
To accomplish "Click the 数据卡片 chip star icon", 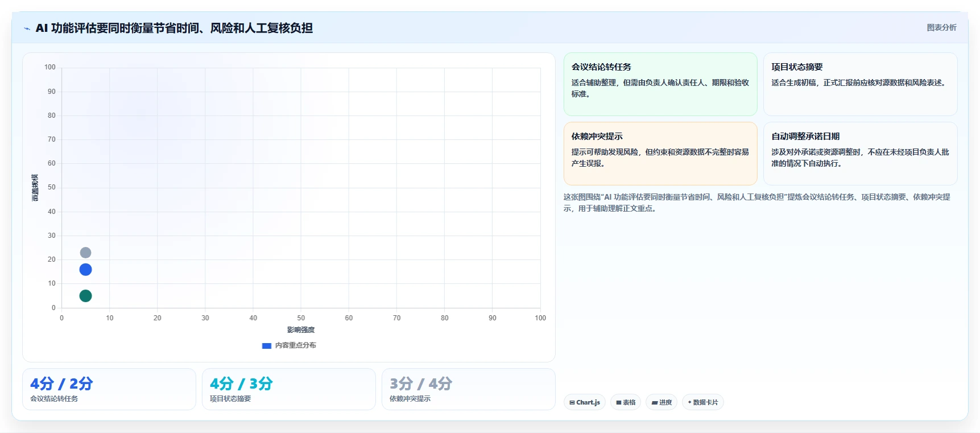I will [689, 402].
